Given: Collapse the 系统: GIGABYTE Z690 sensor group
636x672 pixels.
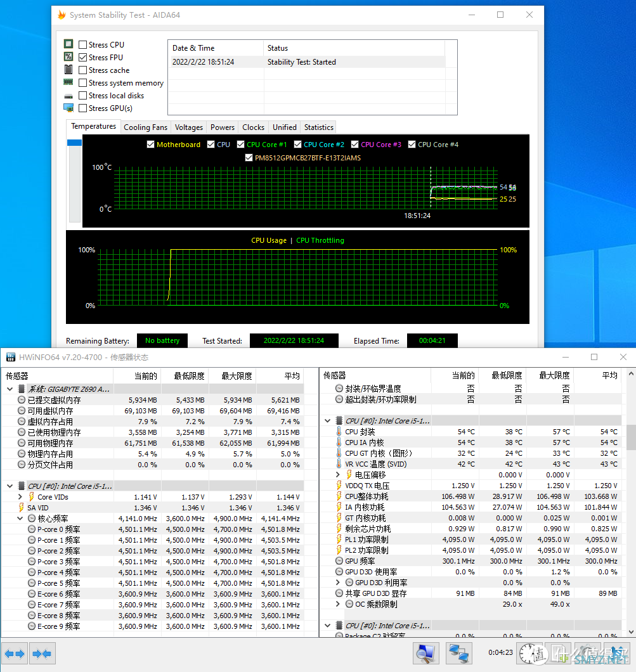Looking at the screenshot, I should [10, 389].
